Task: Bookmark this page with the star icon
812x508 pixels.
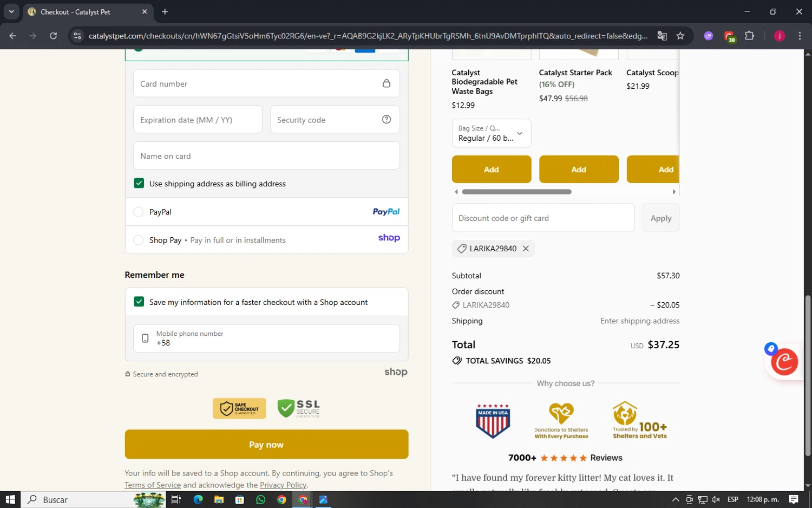Action: 680,36
